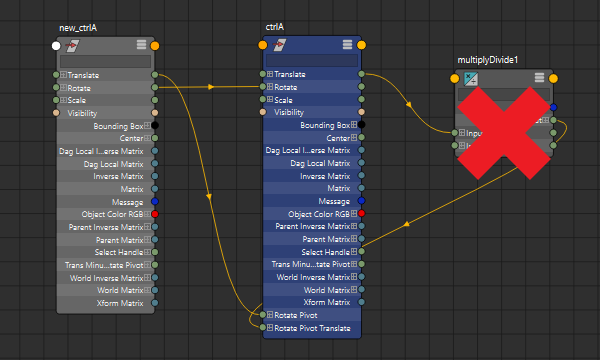Click ctrlA Scale output port
This screenshot has height=360, width=600.
[x=361, y=99]
